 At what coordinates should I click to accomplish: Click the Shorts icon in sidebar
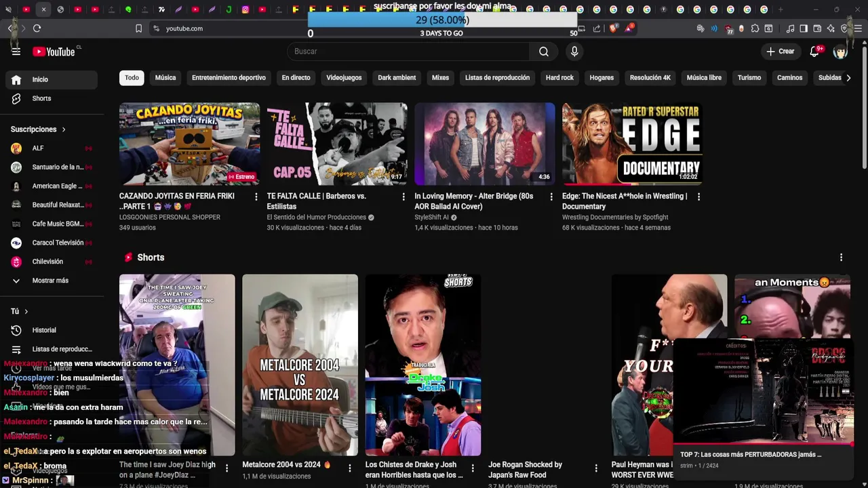16,98
